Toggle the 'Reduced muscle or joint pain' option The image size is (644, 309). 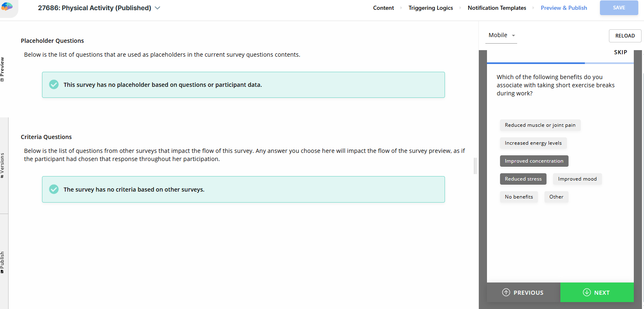[x=540, y=125]
